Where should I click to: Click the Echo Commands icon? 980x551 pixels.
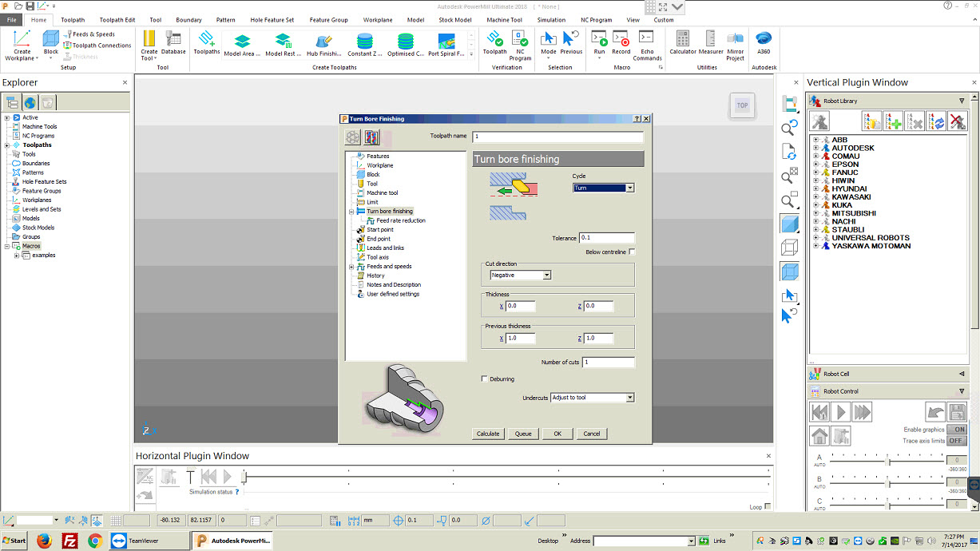pyautogui.click(x=647, y=46)
